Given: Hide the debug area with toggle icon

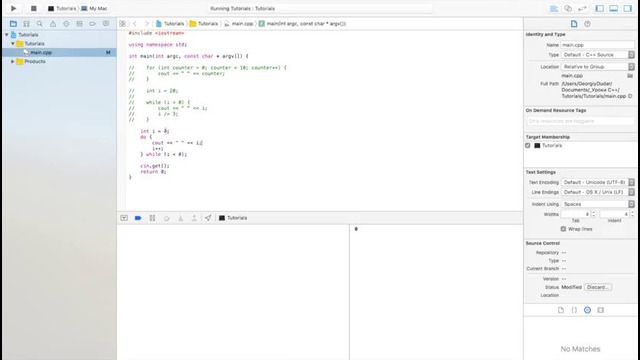Looking at the screenshot, I should point(124,218).
